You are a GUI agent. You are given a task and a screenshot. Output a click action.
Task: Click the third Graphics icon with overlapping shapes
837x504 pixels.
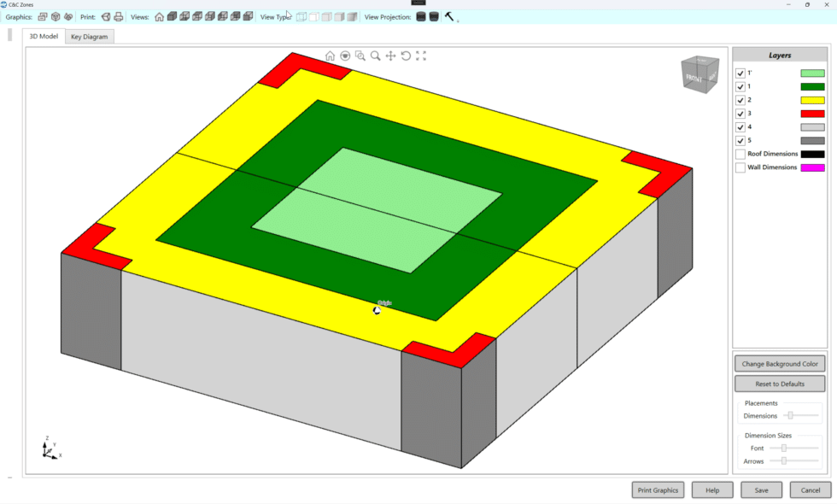click(68, 17)
